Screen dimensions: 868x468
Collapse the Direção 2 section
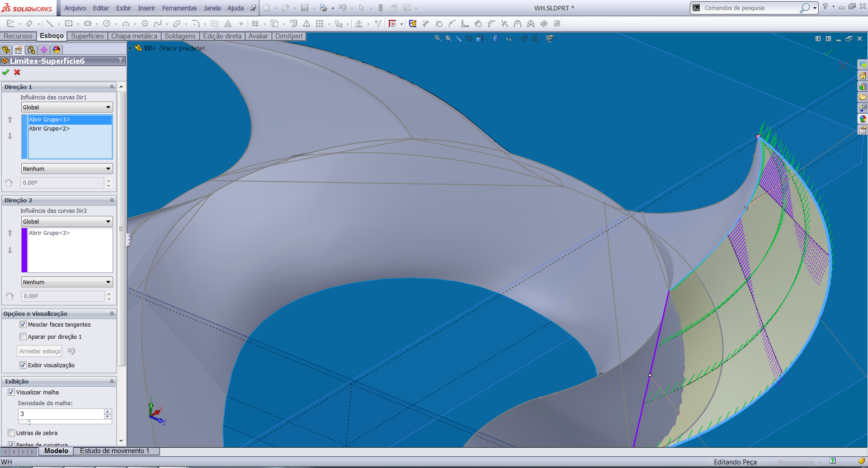112,200
